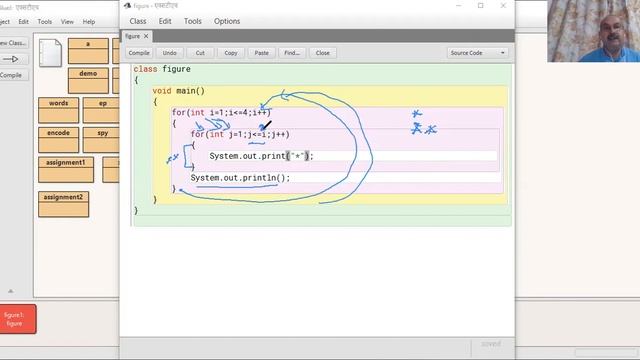Maximize the figure editor window

tap(481, 6)
